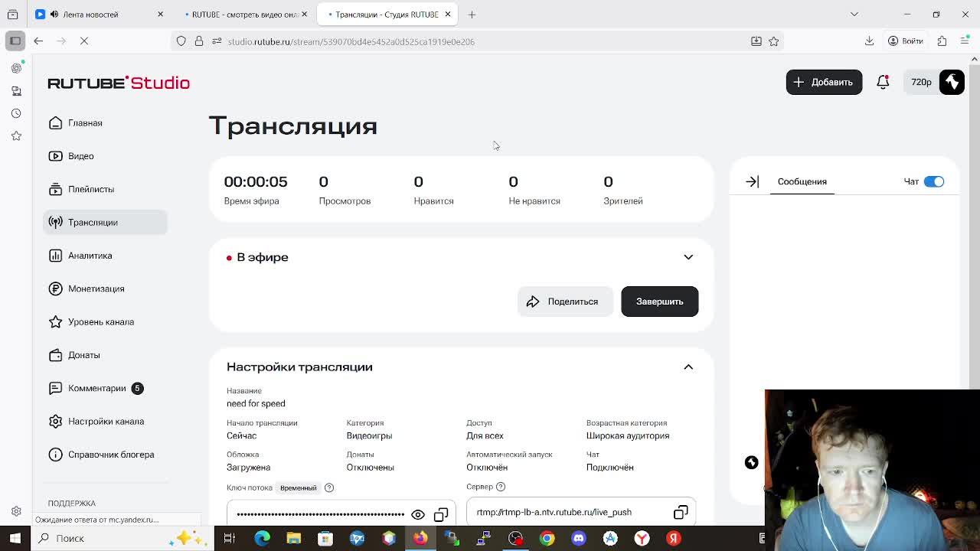
Task: Collapse Настройки трансляции section
Action: click(x=688, y=367)
